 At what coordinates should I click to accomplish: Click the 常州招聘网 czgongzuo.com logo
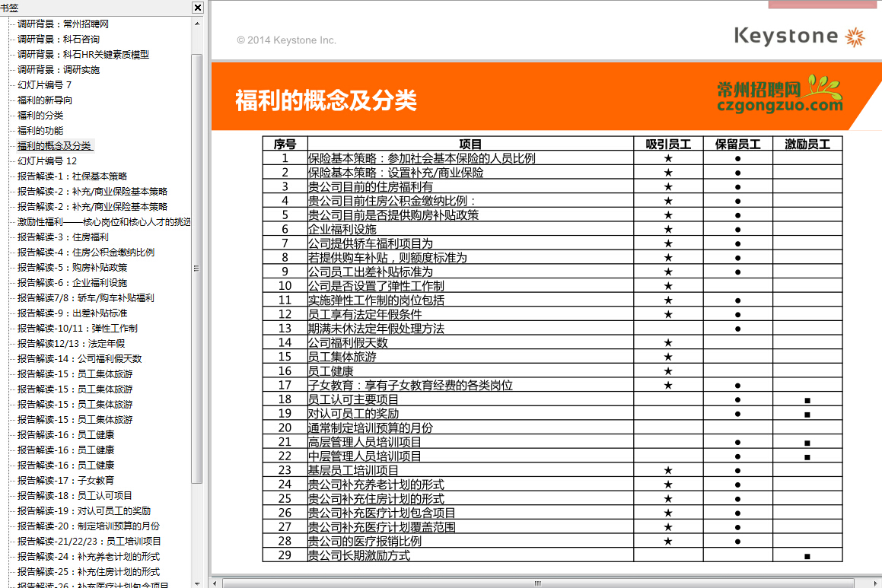[780, 94]
